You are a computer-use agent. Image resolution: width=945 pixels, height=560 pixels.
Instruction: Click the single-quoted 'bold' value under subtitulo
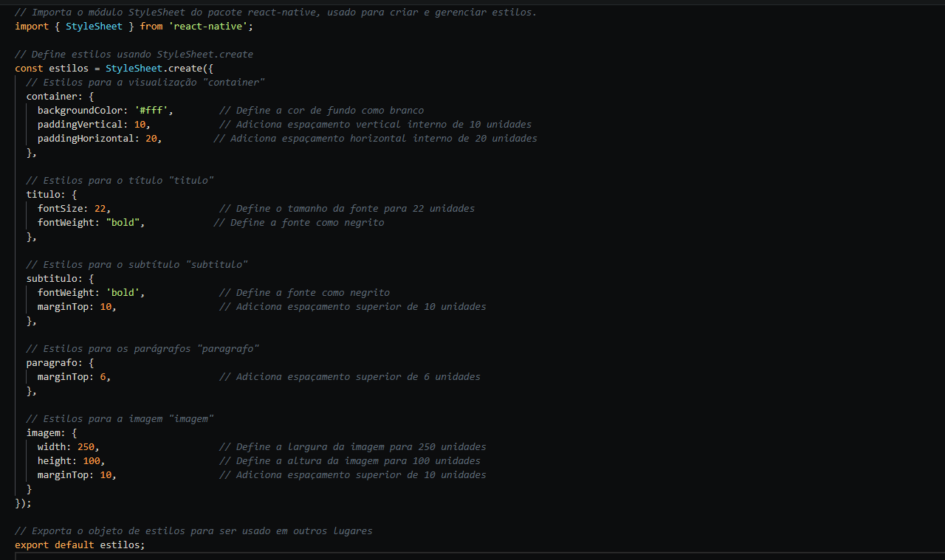click(x=123, y=293)
